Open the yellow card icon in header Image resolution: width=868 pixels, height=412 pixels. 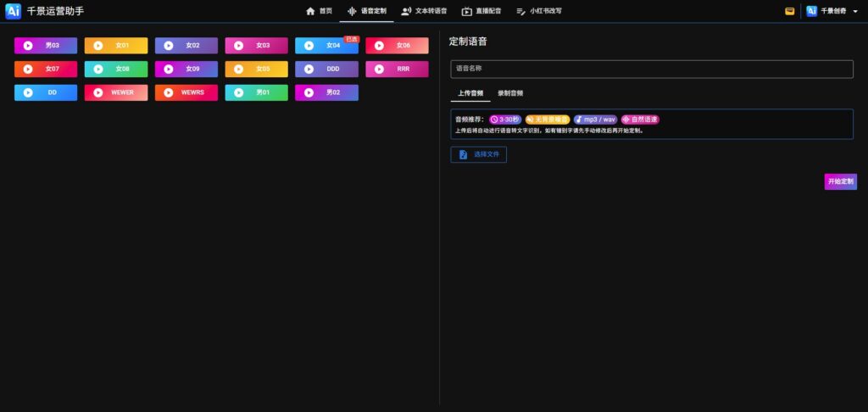tap(789, 11)
